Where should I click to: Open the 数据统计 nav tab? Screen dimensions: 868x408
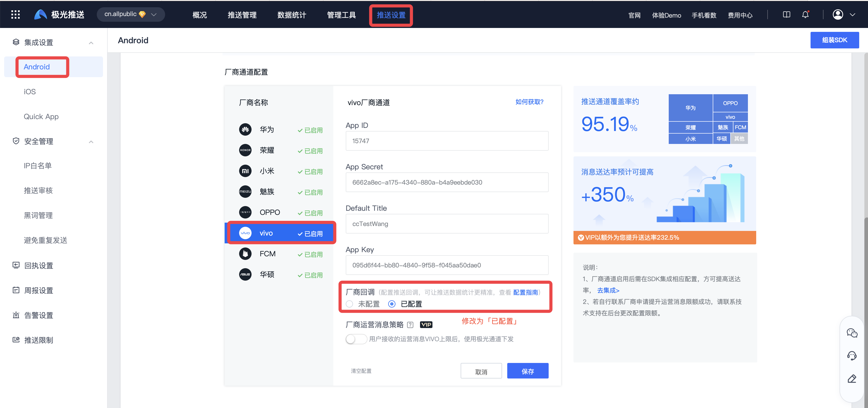pos(291,15)
